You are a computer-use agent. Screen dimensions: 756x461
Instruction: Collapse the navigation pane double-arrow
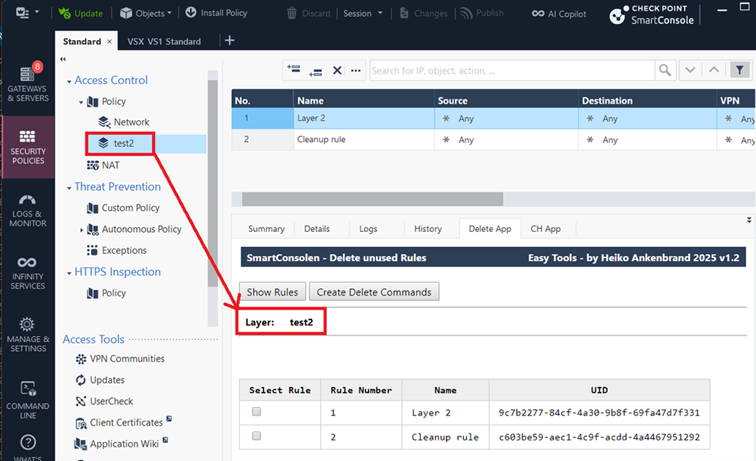(x=63, y=59)
